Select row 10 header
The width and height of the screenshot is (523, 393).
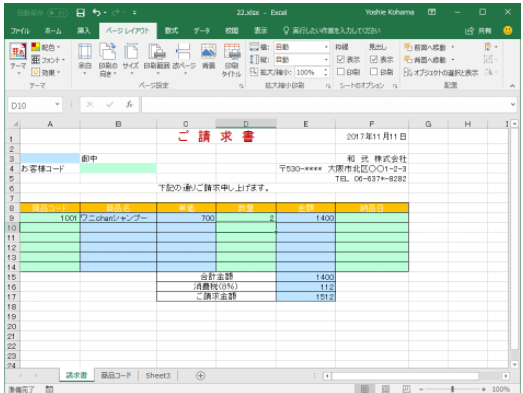click(12, 228)
